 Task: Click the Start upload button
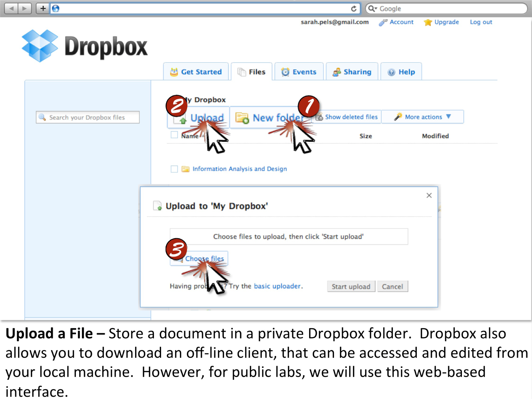point(351,286)
